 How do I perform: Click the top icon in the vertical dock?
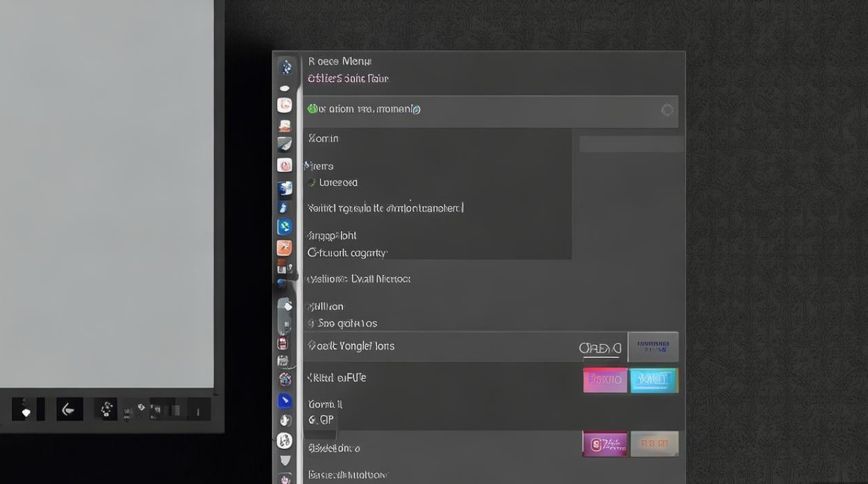click(x=285, y=66)
